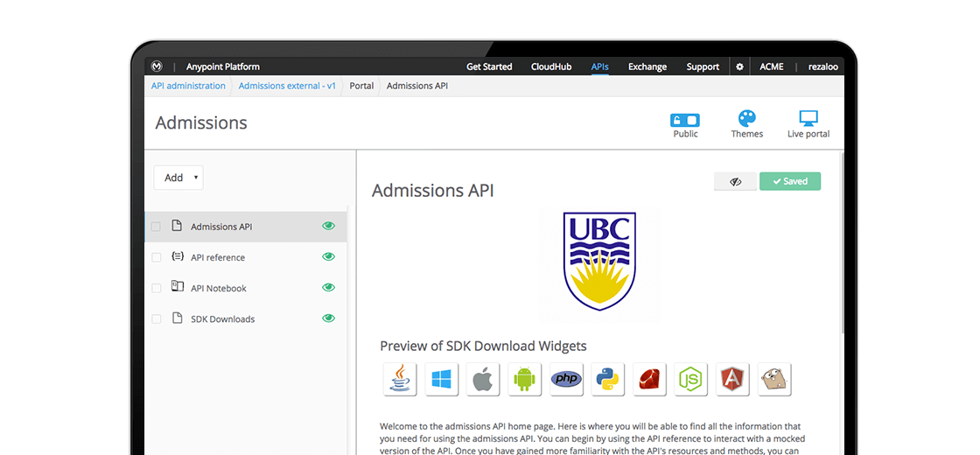Click the Admissions API breadcrumb
The height and width of the screenshot is (455, 980).
pyautogui.click(x=417, y=86)
